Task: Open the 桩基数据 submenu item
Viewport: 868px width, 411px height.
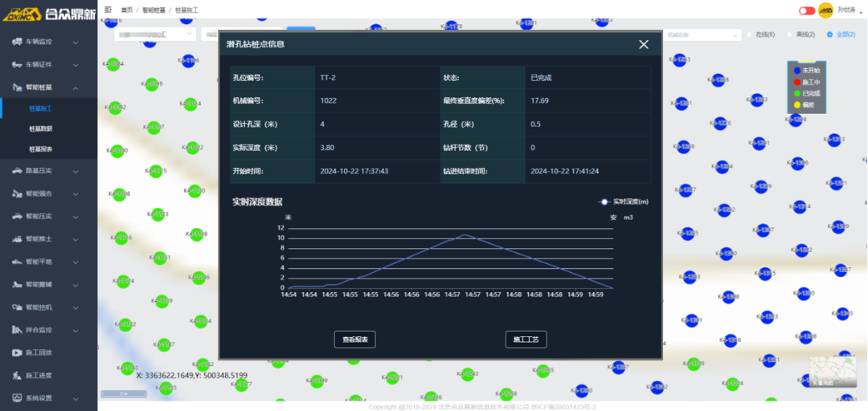Action: [x=41, y=128]
